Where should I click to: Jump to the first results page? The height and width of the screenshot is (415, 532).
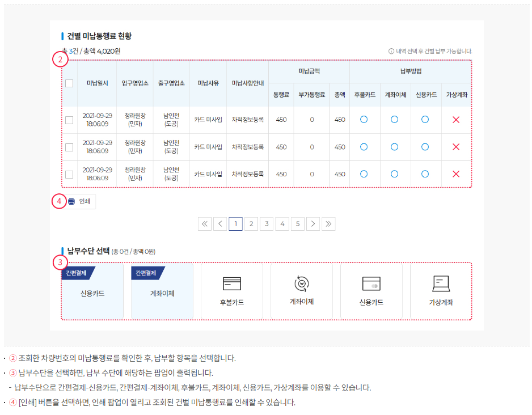coord(204,223)
